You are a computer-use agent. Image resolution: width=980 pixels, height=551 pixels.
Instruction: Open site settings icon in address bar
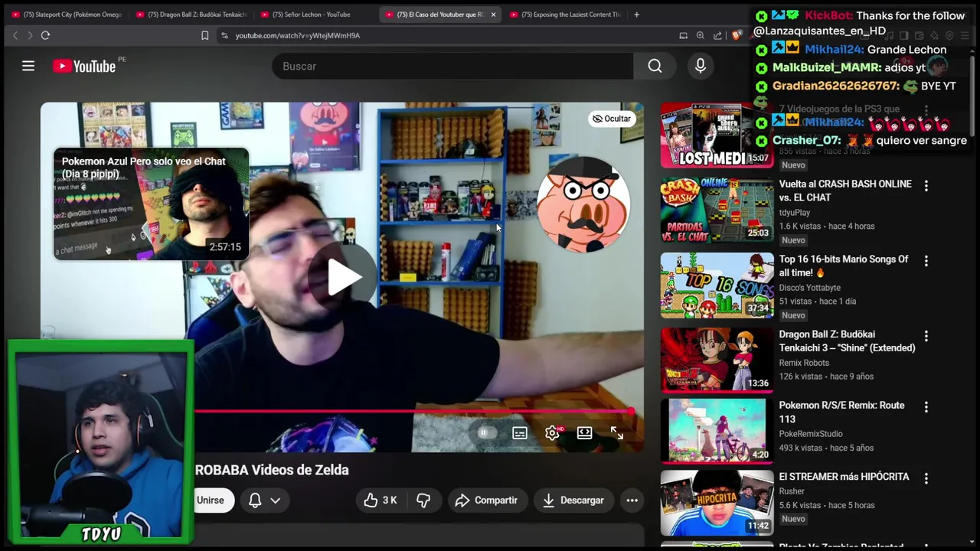(224, 35)
